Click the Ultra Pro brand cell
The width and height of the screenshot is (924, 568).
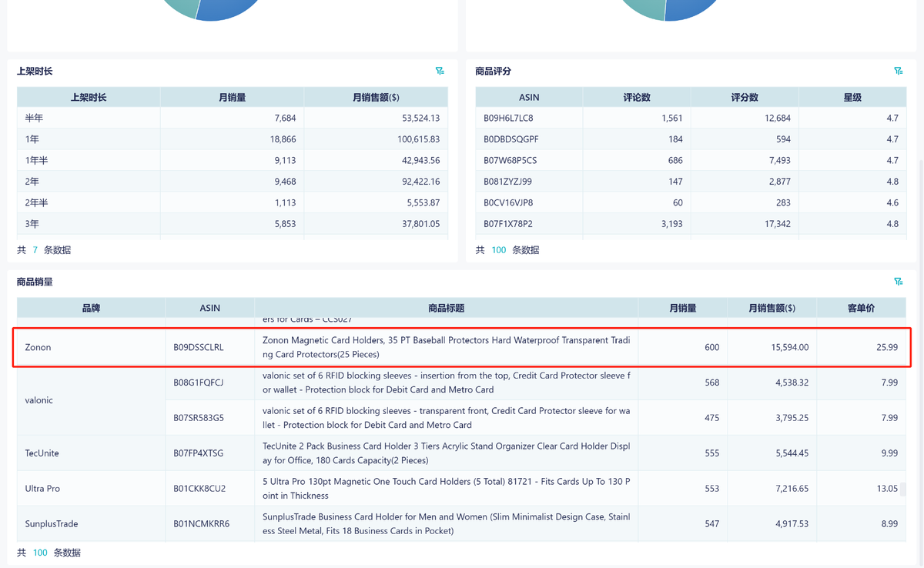42,489
